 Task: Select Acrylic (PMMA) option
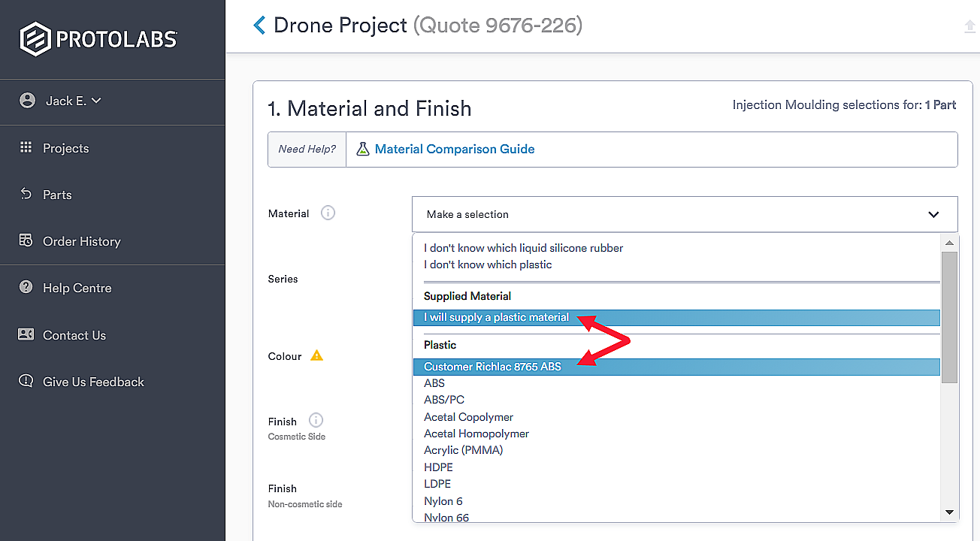(464, 450)
